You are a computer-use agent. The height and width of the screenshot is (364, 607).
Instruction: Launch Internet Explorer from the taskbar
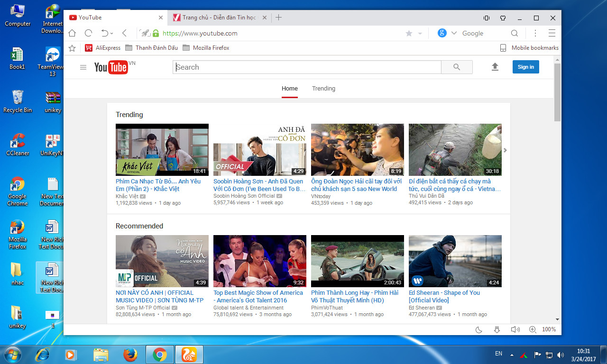43,355
